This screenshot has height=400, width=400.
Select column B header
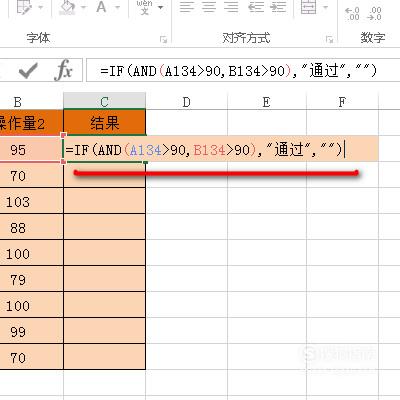31,101
